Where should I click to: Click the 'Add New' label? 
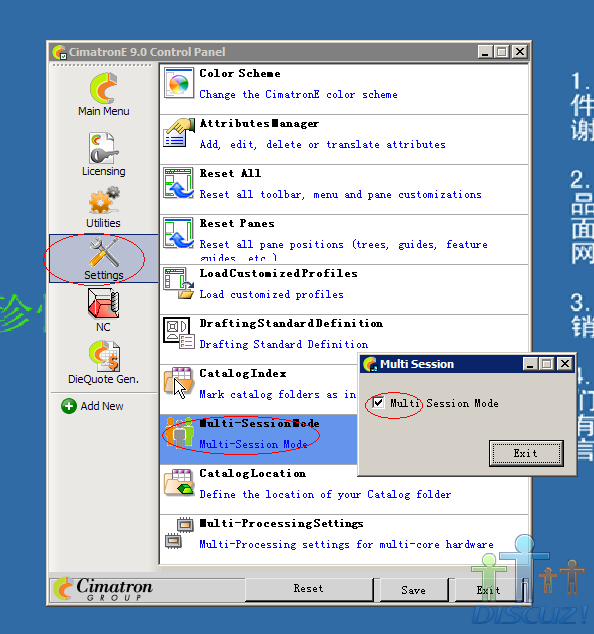(102, 406)
